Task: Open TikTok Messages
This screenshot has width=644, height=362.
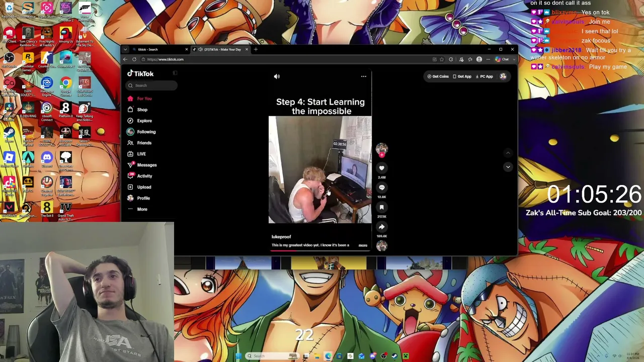Action: 142,165
